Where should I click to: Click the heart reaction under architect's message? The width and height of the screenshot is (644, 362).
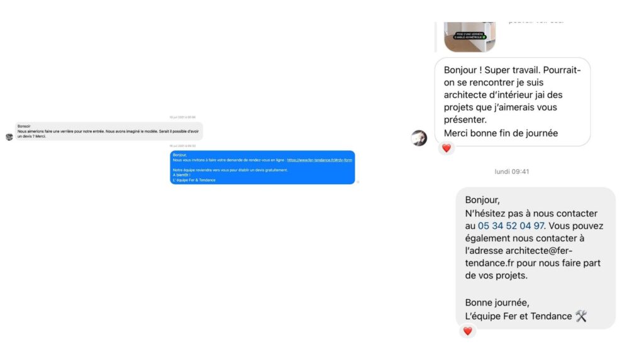(x=447, y=148)
